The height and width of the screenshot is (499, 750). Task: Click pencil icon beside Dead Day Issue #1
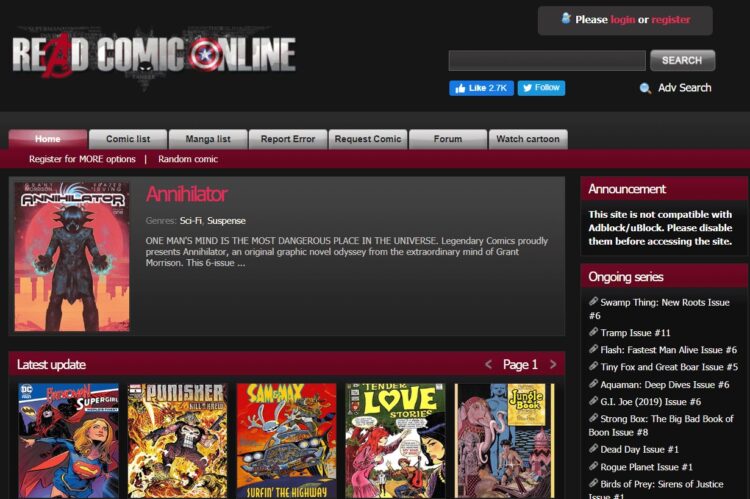(593, 449)
